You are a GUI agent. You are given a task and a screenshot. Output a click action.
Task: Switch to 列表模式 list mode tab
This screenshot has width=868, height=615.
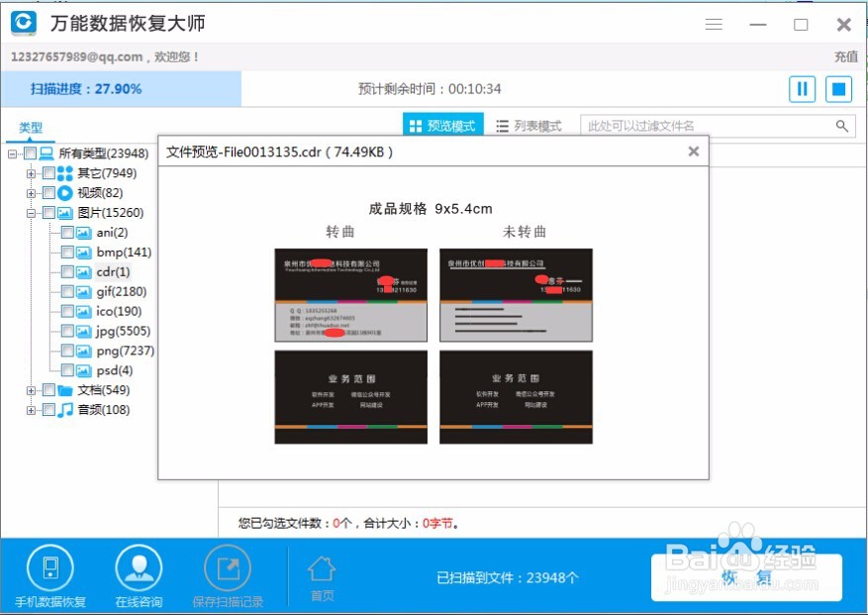pyautogui.click(x=530, y=126)
